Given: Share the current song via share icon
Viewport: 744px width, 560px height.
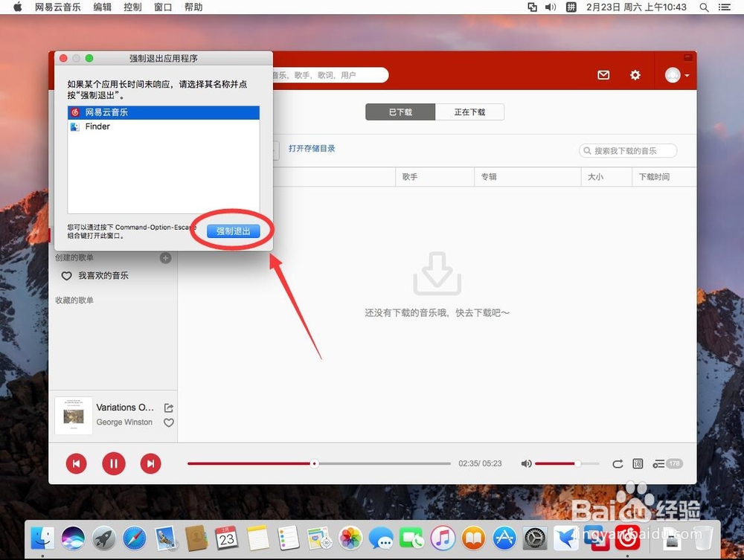Looking at the screenshot, I should coord(168,408).
